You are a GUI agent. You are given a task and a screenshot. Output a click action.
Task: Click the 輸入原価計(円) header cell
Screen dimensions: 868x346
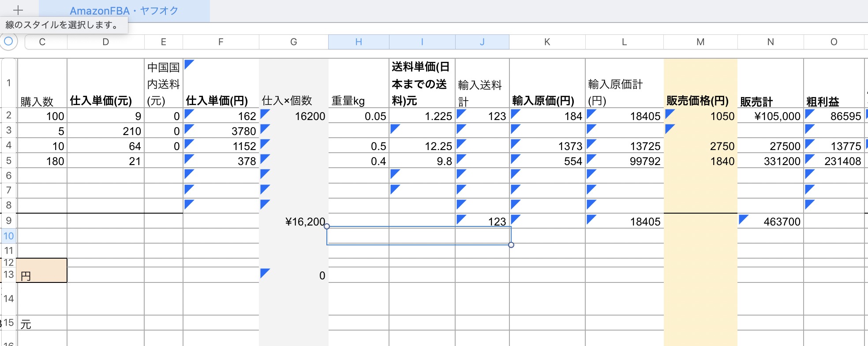[x=625, y=83]
